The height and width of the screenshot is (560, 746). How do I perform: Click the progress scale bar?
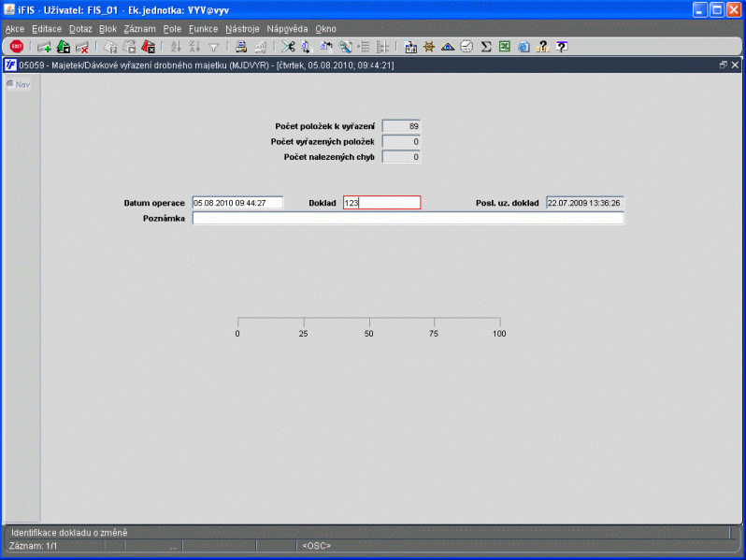click(x=369, y=327)
